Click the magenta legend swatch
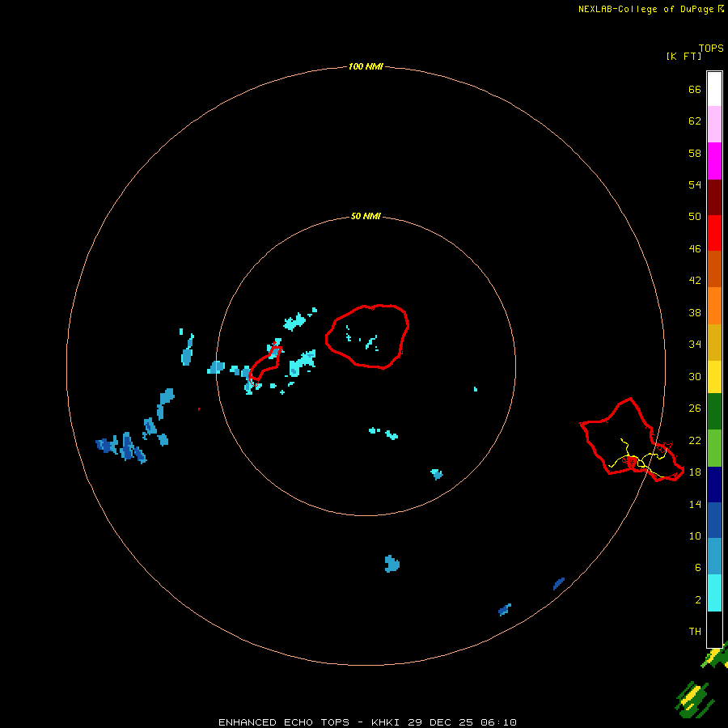 tap(714, 161)
